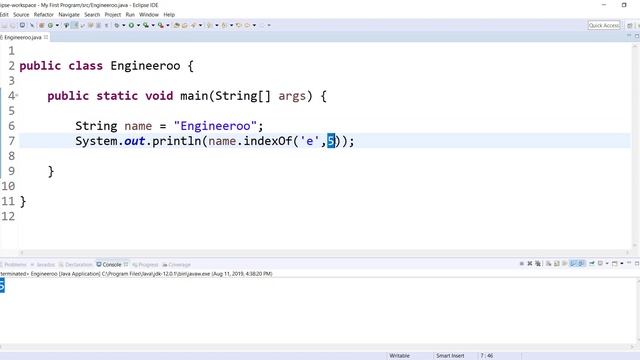
Task: Toggle Show Console on standard output change
Action: (572, 264)
